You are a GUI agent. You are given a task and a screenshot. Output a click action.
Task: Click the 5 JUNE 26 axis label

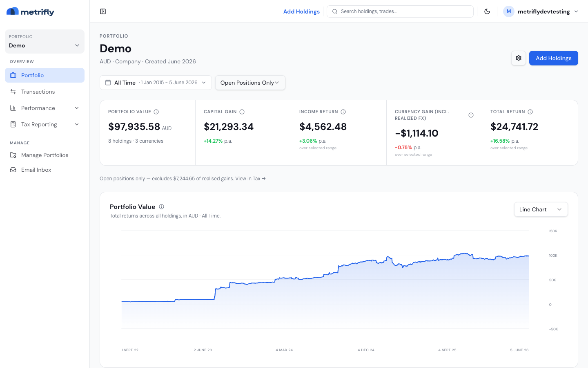pos(519,350)
